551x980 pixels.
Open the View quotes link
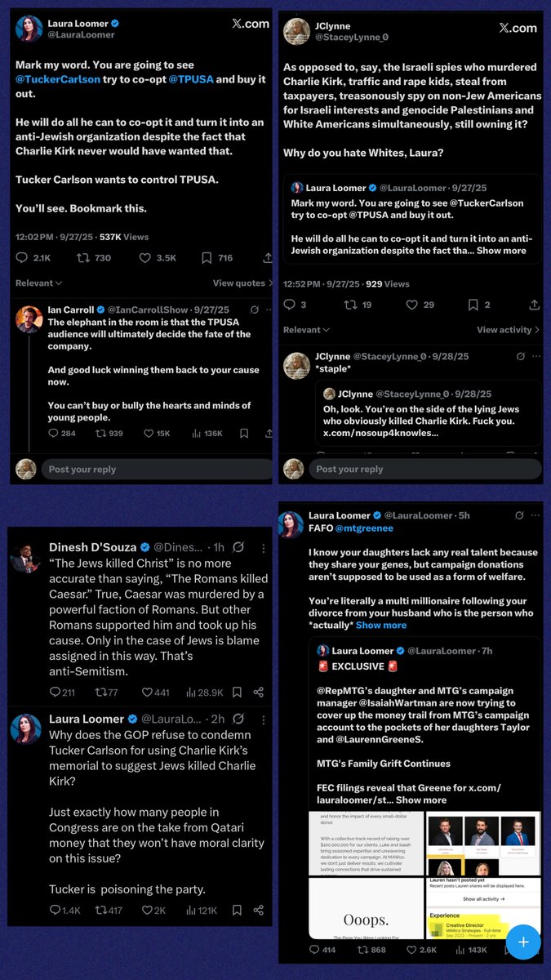242,283
